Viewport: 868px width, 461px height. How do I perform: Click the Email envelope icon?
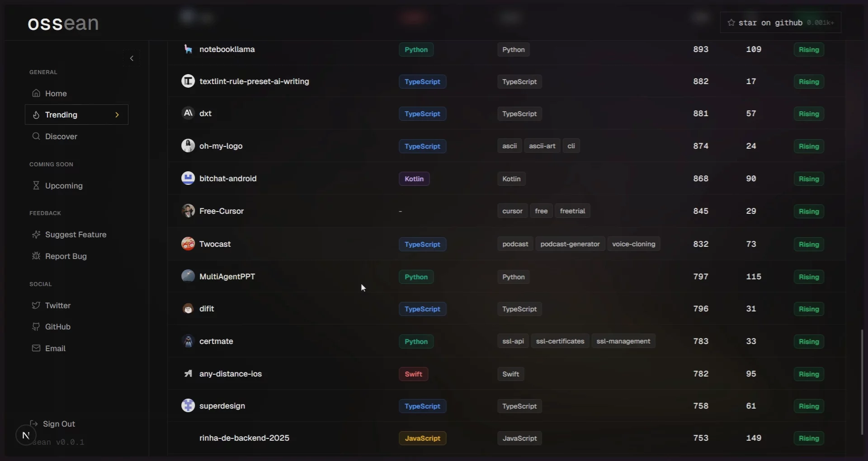point(36,348)
